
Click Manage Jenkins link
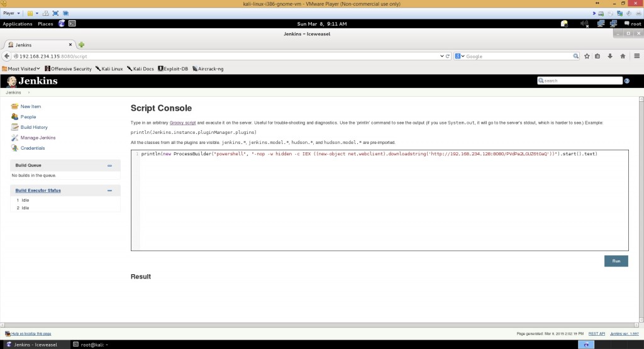[38, 138]
